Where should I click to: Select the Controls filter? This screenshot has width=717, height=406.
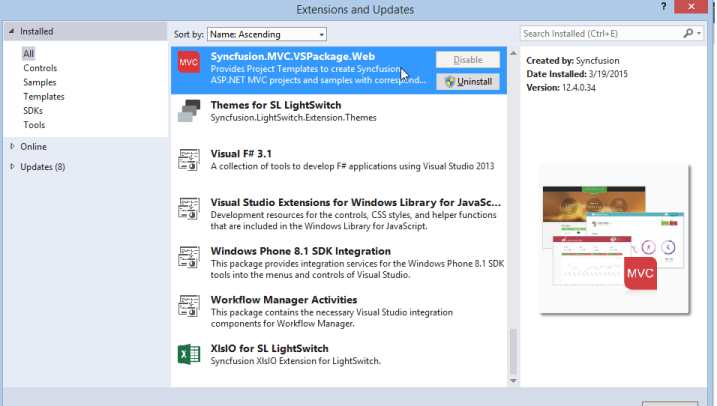click(x=40, y=68)
